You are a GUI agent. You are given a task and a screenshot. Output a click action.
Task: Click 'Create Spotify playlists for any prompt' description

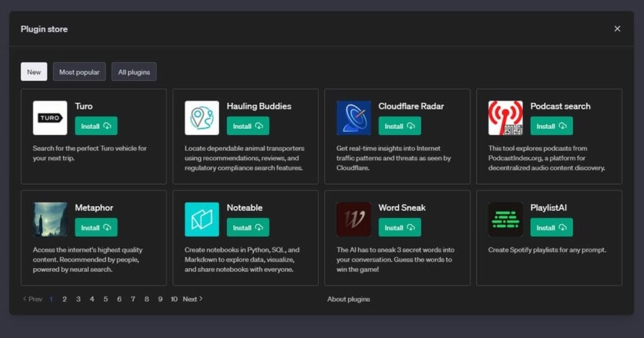click(547, 250)
